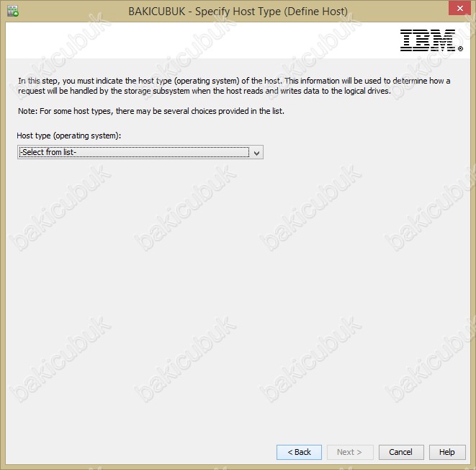The image size is (476, 470).
Task: Click the IBM logo
Action: point(431,40)
